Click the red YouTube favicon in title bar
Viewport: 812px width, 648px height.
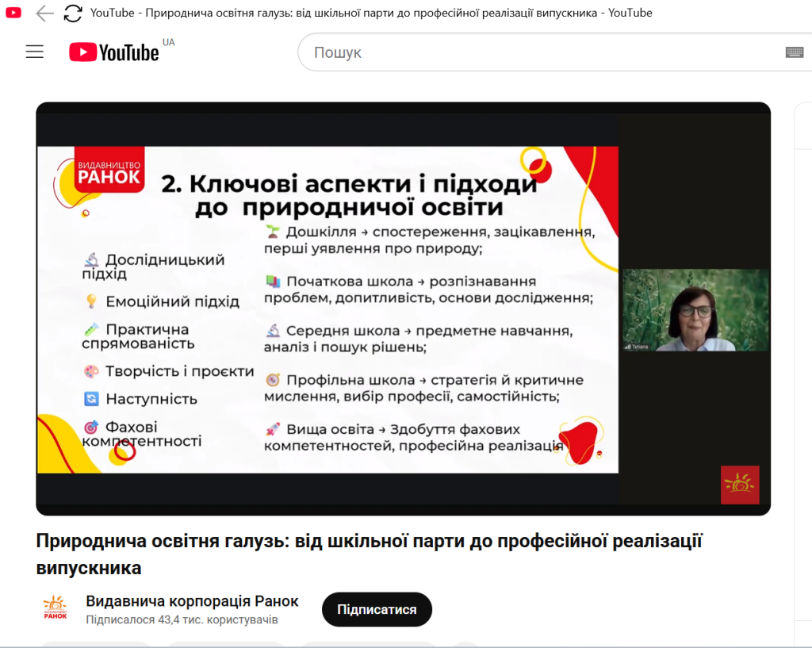(13, 13)
